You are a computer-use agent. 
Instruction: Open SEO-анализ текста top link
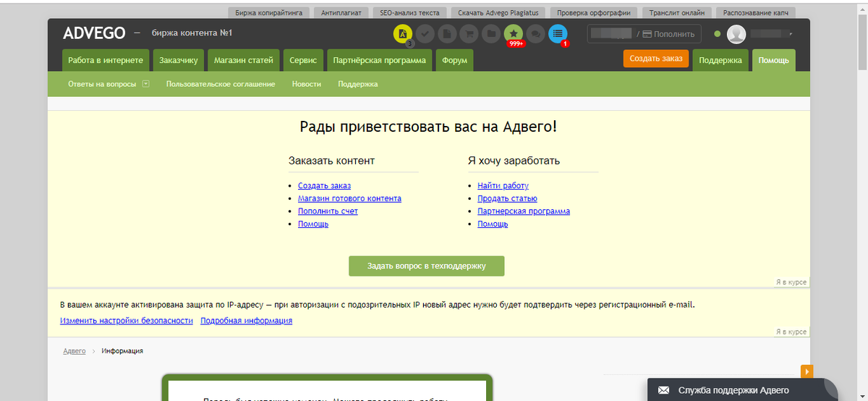coord(409,12)
